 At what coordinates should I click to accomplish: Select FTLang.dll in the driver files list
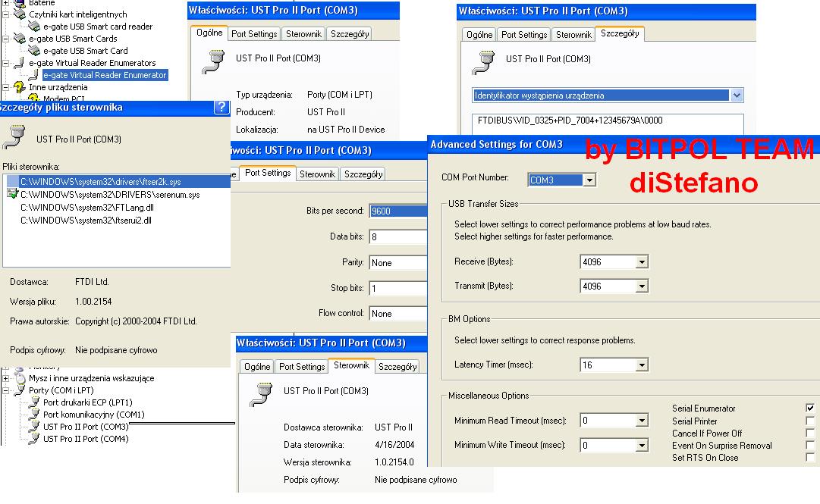point(86,208)
